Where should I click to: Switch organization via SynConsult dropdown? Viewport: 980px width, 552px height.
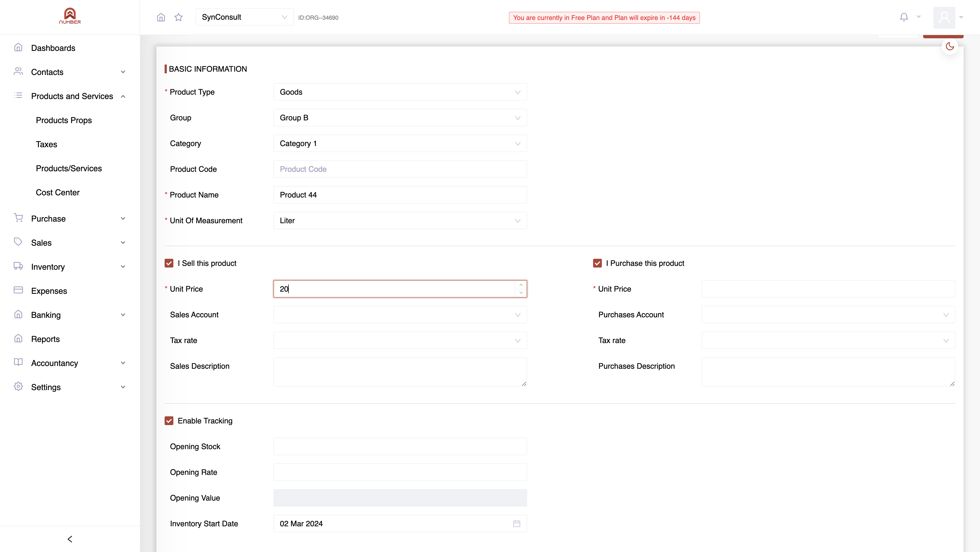(x=244, y=17)
